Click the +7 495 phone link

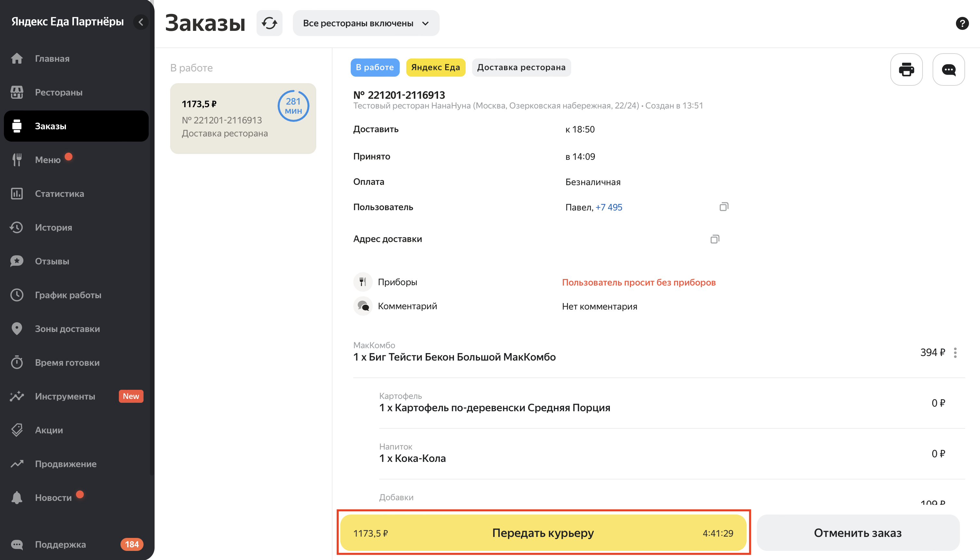coord(609,207)
